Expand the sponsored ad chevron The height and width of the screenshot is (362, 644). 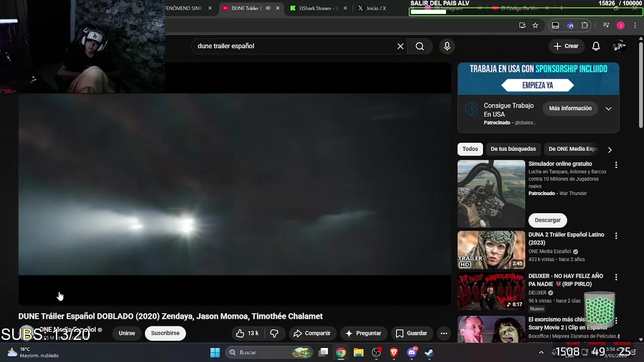[608, 109]
